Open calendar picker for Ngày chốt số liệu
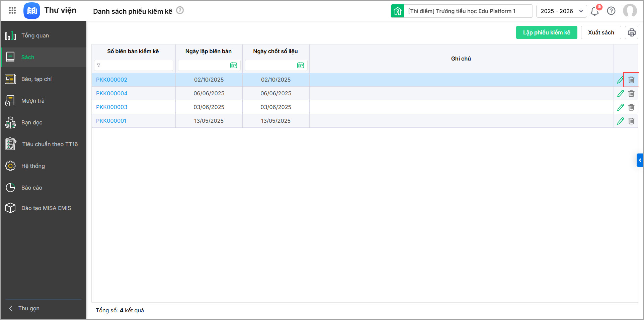This screenshot has height=320, width=644. [x=301, y=66]
